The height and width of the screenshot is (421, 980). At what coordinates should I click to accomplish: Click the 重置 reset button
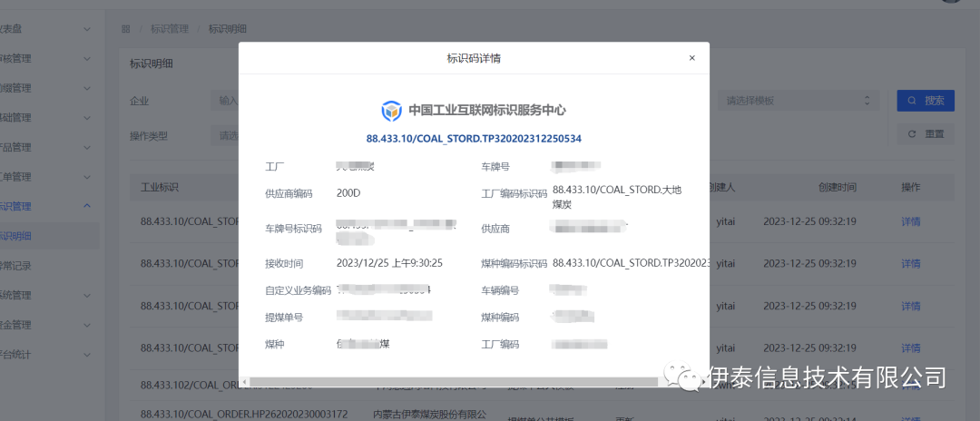coord(926,134)
